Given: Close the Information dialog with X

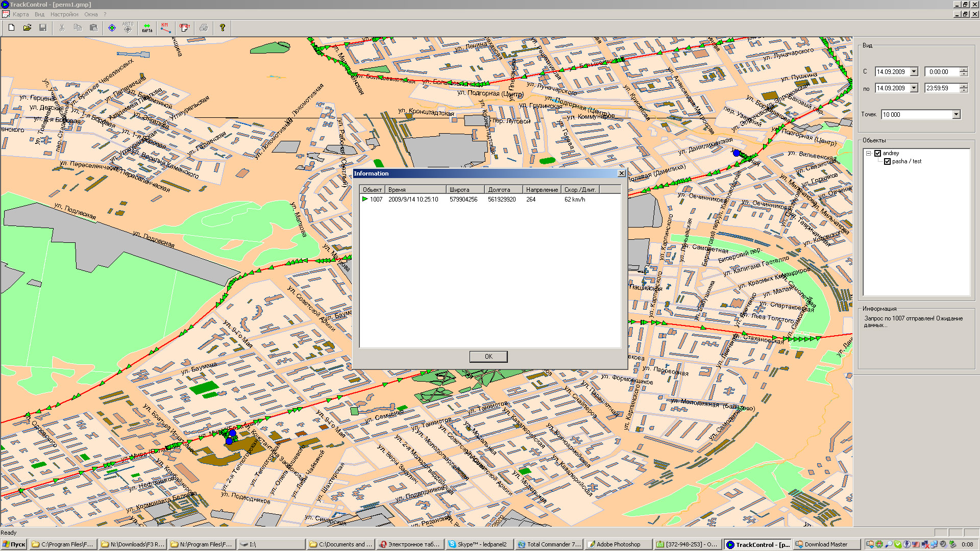Looking at the screenshot, I should pyautogui.click(x=621, y=173).
